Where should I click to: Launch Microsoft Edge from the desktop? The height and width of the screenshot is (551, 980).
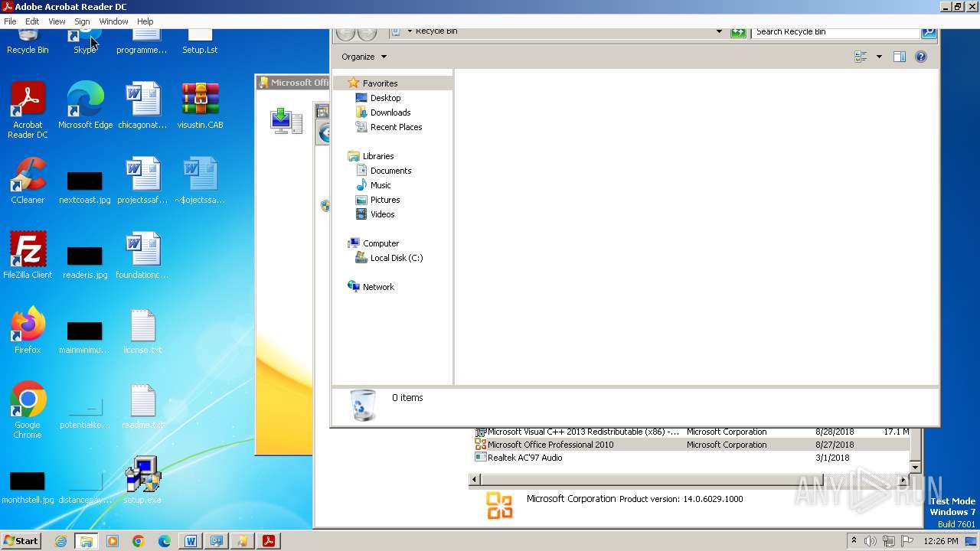point(85,105)
